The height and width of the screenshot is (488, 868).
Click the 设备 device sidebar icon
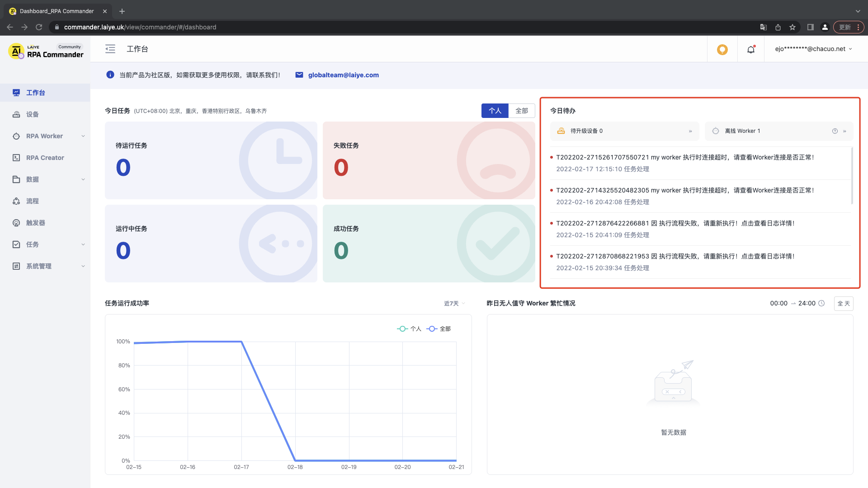pos(16,114)
